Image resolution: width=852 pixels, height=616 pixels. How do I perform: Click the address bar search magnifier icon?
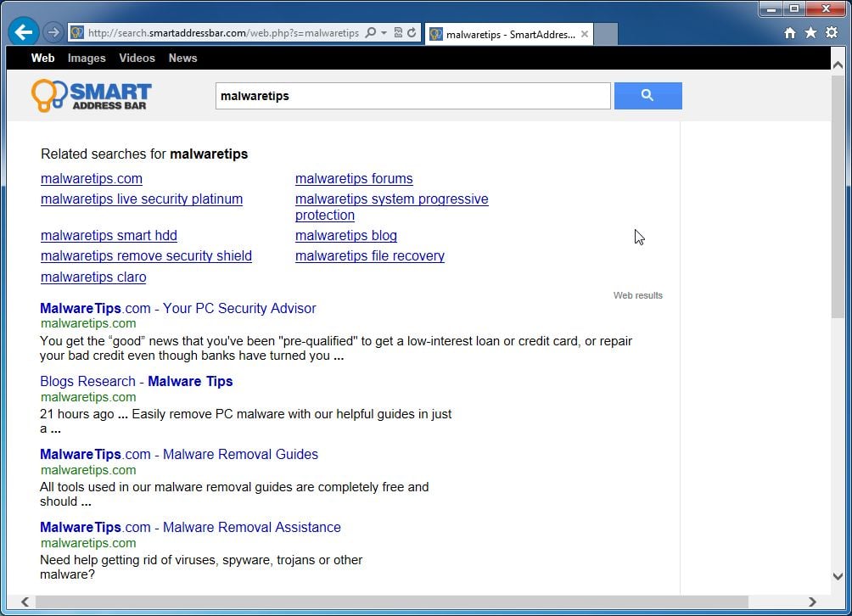click(371, 32)
